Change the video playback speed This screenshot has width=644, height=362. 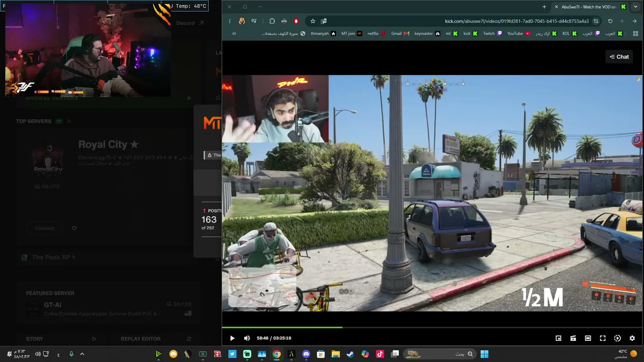click(x=617, y=338)
